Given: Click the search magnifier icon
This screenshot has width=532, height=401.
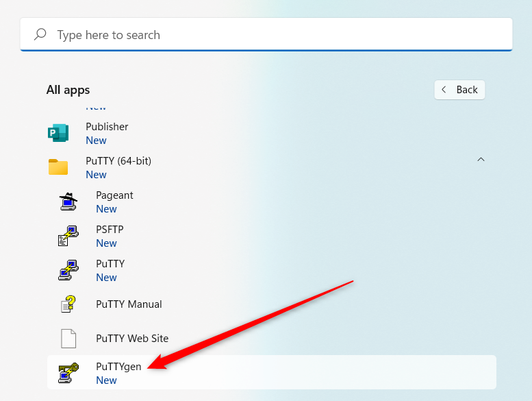Looking at the screenshot, I should point(40,34).
